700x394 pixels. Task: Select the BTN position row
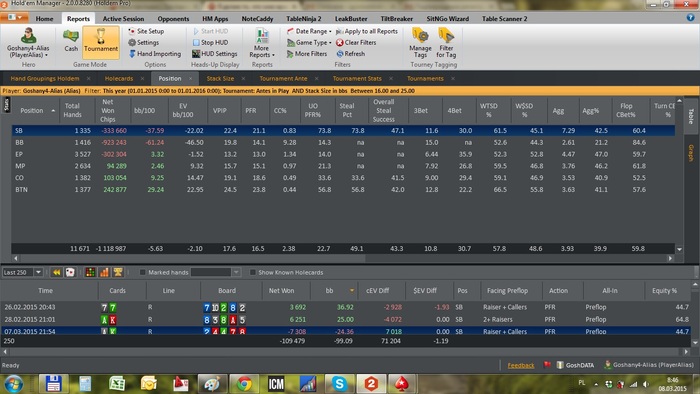click(x=343, y=190)
